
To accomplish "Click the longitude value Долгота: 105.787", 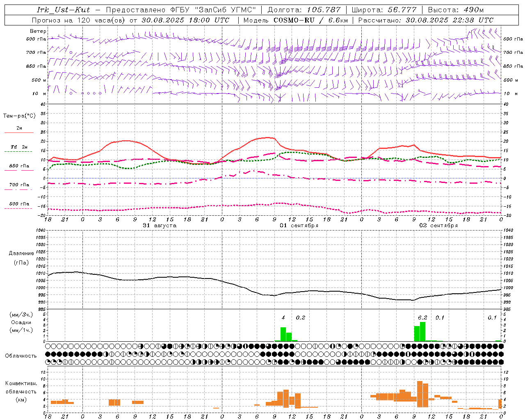I will point(304,10).
